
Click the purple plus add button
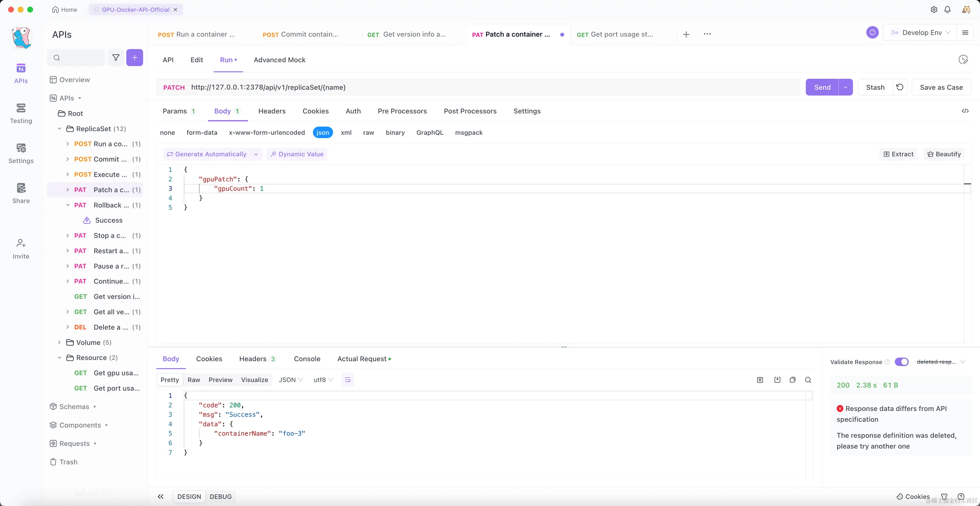coord(135,57)
